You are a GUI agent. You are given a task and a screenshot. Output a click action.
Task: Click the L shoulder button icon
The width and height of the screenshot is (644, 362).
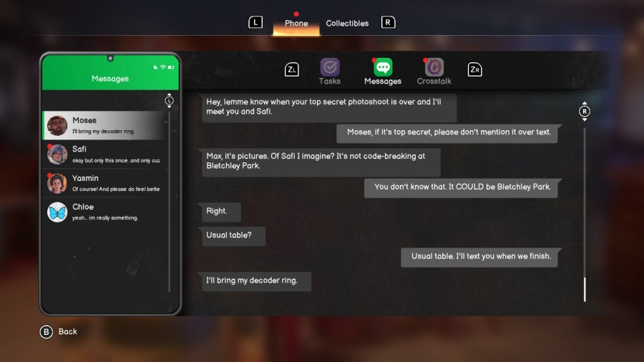pyautogui.click(x=255, y=22)
